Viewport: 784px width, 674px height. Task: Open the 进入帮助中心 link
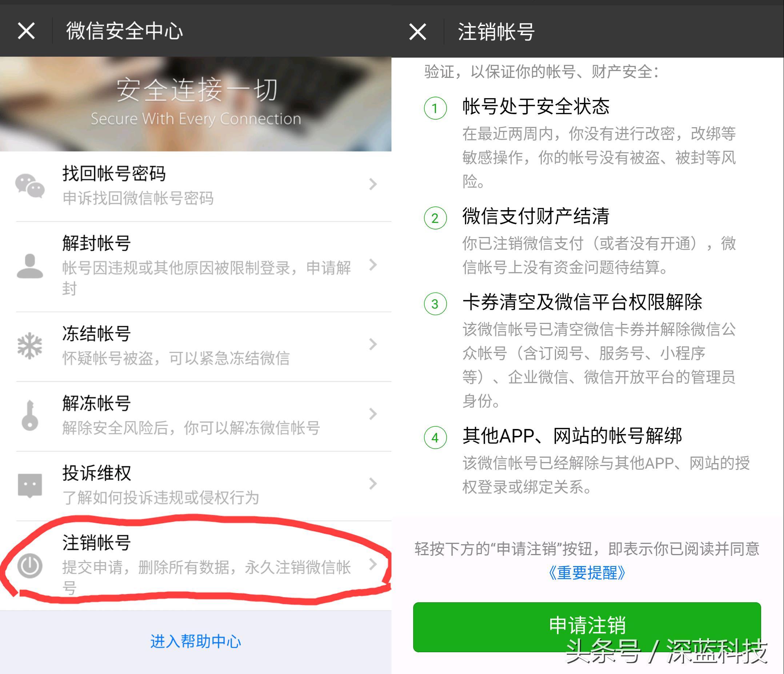196,641
